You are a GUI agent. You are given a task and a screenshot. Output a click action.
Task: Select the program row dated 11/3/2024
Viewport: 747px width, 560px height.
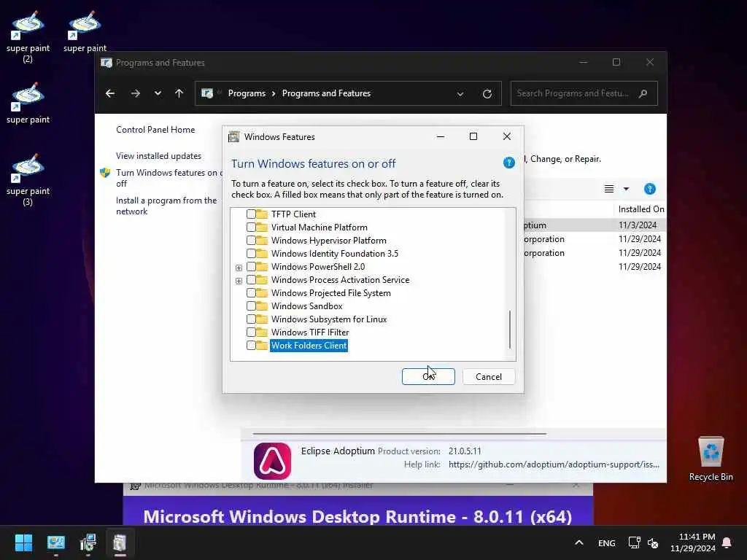pos(595,225)
